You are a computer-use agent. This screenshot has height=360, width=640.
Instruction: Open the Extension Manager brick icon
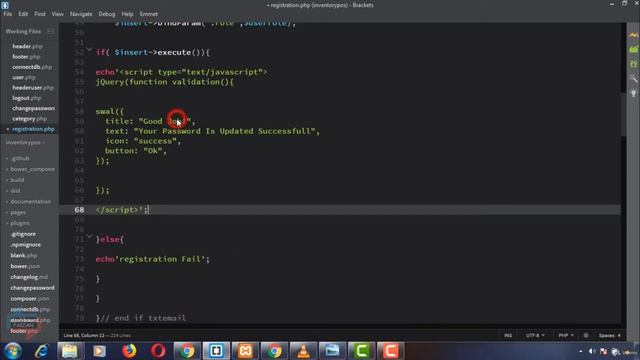point(633,50)
